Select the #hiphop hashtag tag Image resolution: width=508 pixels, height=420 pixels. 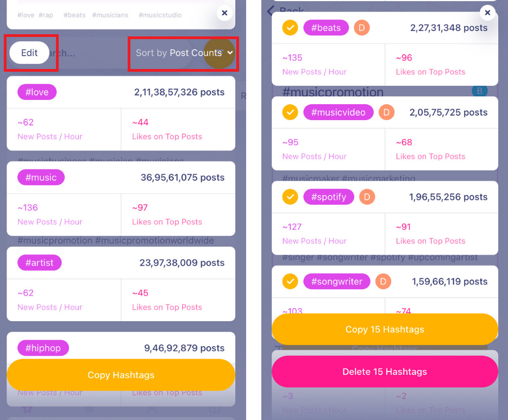pos(43,348)
